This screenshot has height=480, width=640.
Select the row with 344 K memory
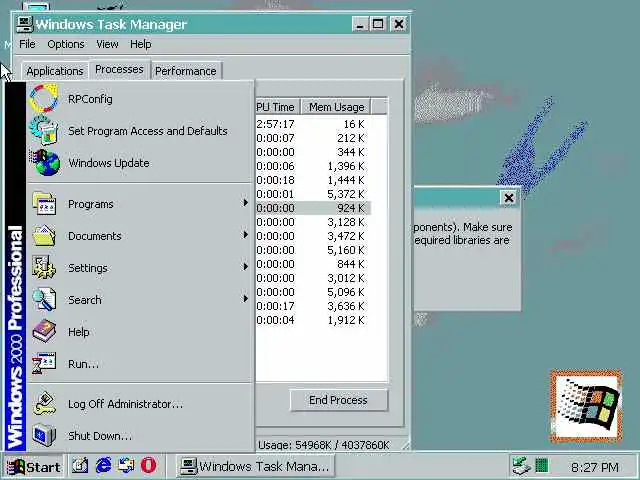pyautogui.click(x=313, y=152)
